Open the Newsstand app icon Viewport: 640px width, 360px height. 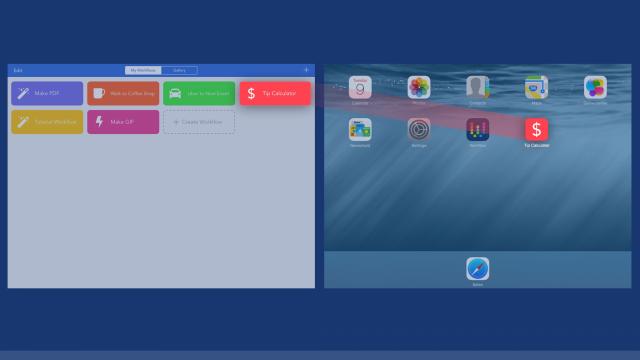pos(360,130)
